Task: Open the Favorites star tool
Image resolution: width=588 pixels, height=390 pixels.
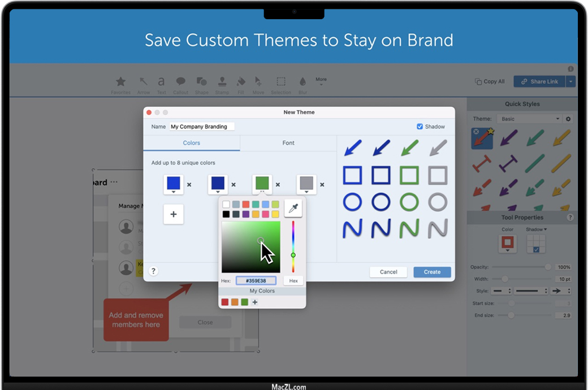Action: click(120, 84)
